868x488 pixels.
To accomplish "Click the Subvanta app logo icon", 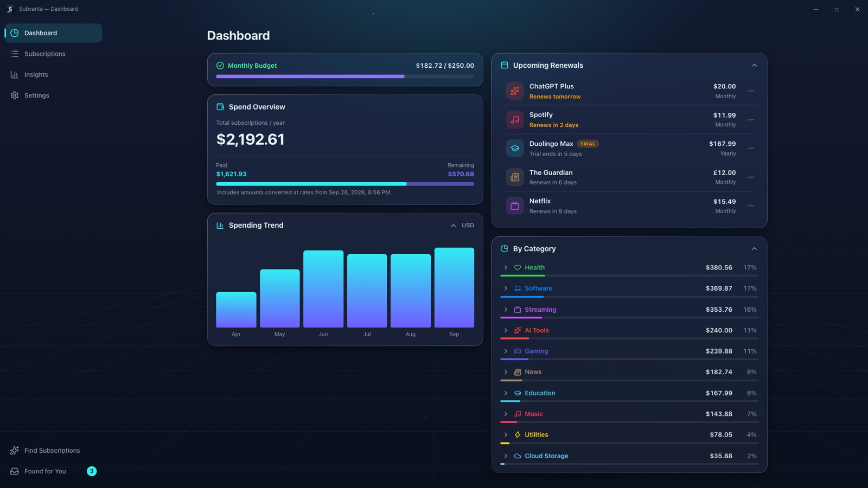I will (10, 9).
